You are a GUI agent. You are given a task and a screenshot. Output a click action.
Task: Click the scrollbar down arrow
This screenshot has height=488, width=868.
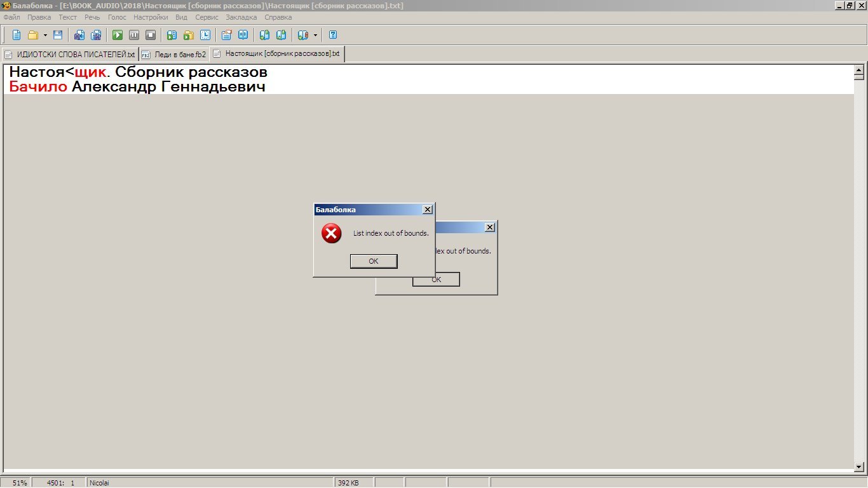click(859, 467)
